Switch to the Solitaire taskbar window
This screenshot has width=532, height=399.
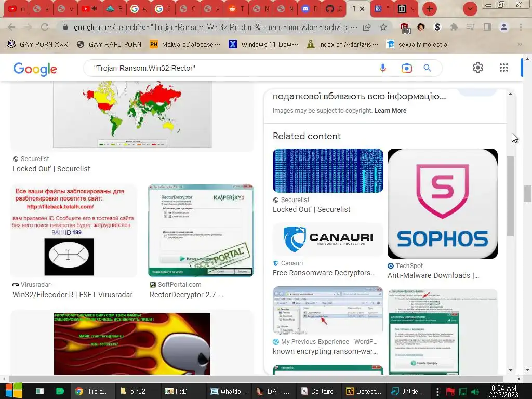(x=318, y=391)
